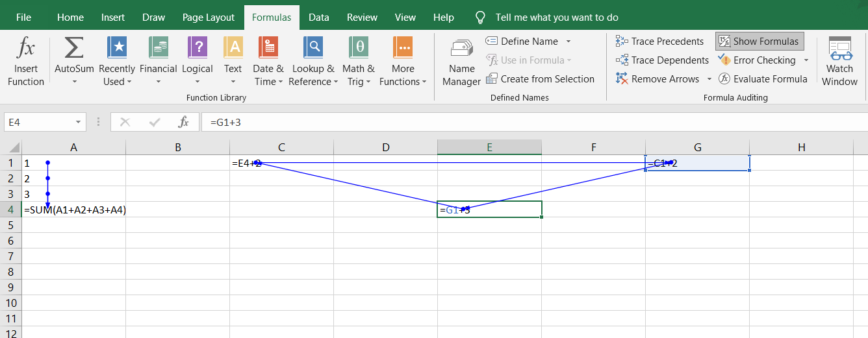This screenshot has height=338, width=868.
Task: Select row 8 header
Action: pyautogui.click(x=10, y=272)
